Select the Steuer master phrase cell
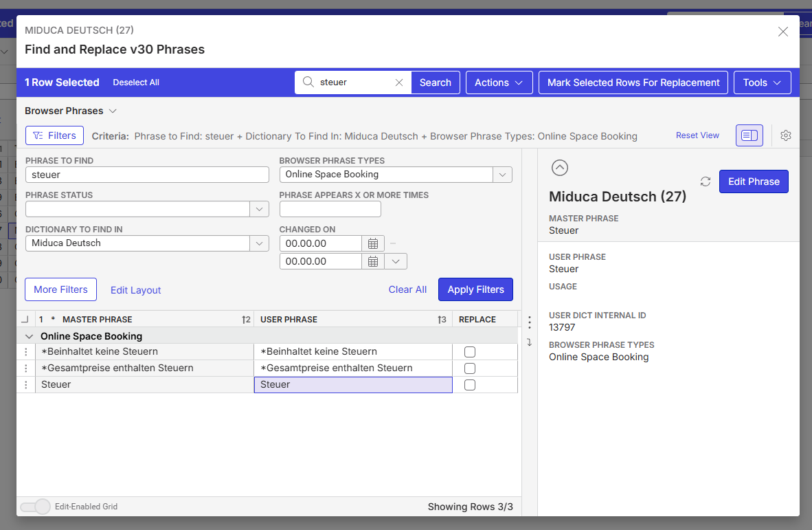812x530 pixels. click(144, 385)
